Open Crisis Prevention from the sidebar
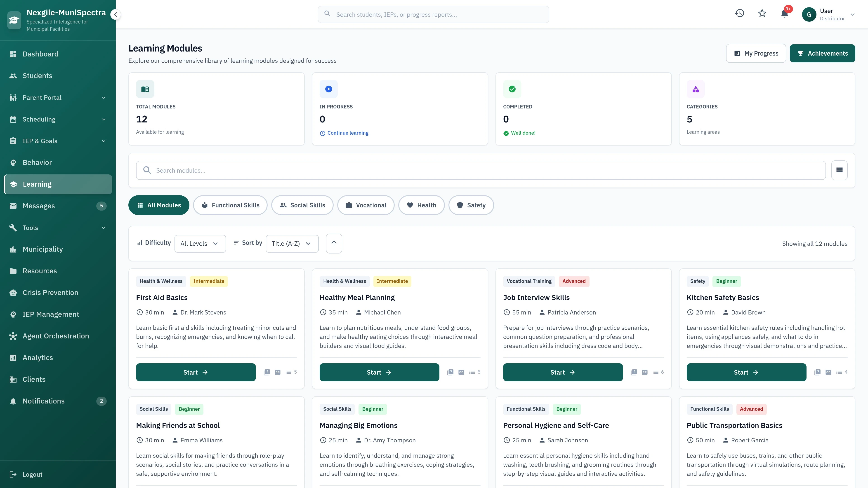The height and width of the screenshot is (488, 868). (50, 292)
